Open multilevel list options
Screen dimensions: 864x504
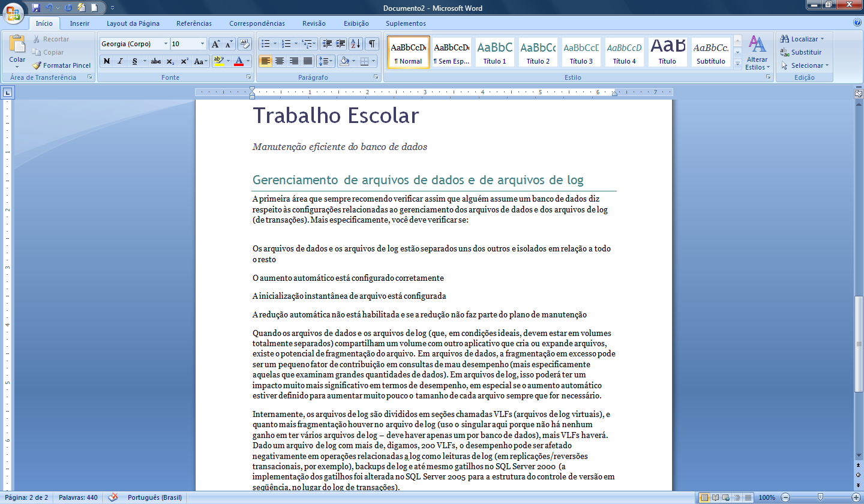point(308,44)
